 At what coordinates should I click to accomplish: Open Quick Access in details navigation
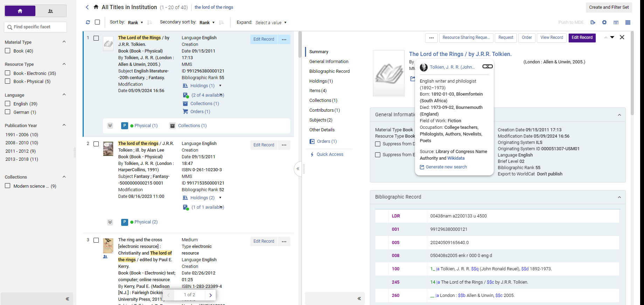pyautogui.click(x=330, y=154)
